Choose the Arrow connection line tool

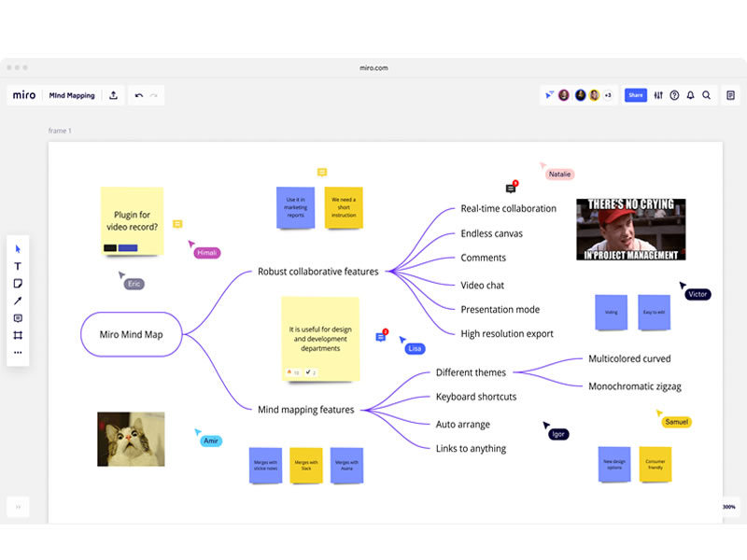point(18,301)
